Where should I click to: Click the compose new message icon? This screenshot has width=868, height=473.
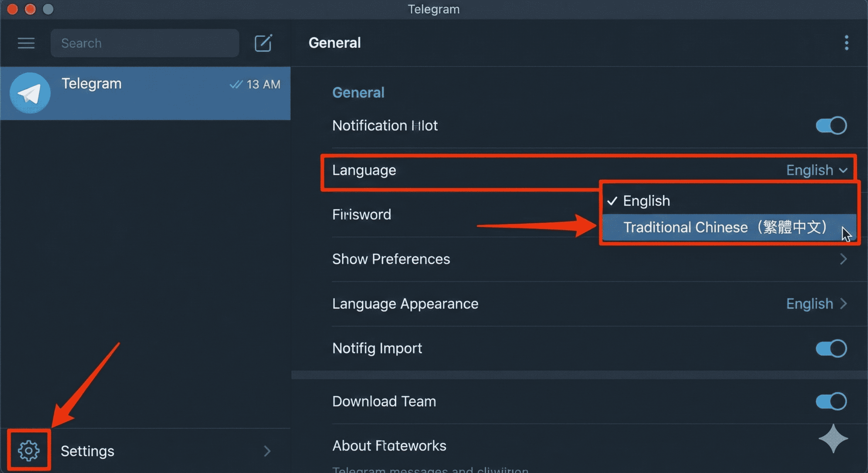tap(263, 43)
